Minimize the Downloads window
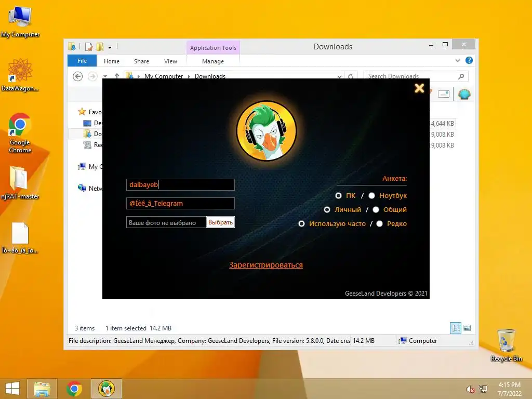The width and height of the screenshot is (532, 399). pos(431,45)
